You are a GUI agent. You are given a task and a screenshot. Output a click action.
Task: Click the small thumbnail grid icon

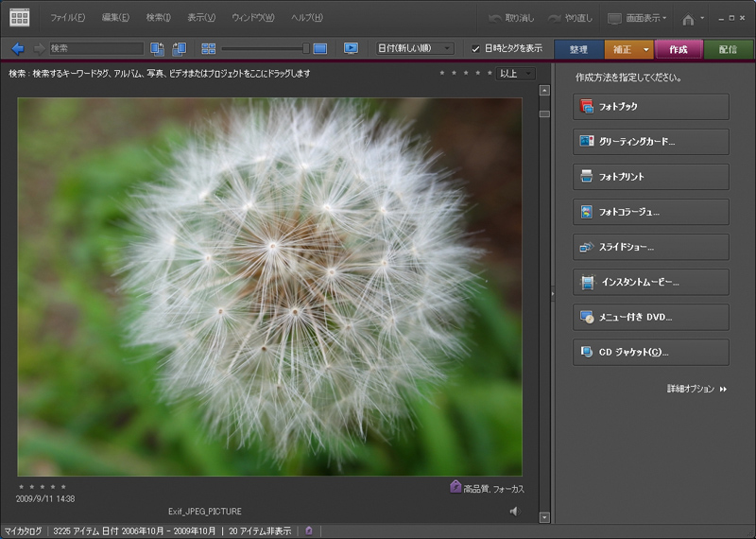coord(209,48)
